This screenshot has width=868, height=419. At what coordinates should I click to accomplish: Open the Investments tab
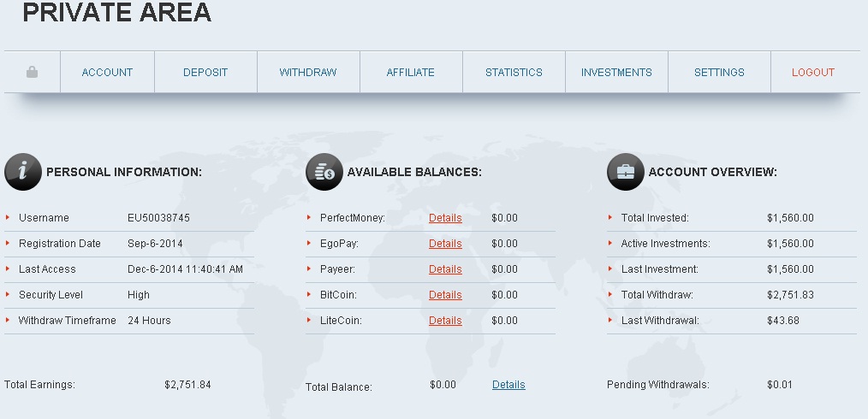click(x=616, y=73)
